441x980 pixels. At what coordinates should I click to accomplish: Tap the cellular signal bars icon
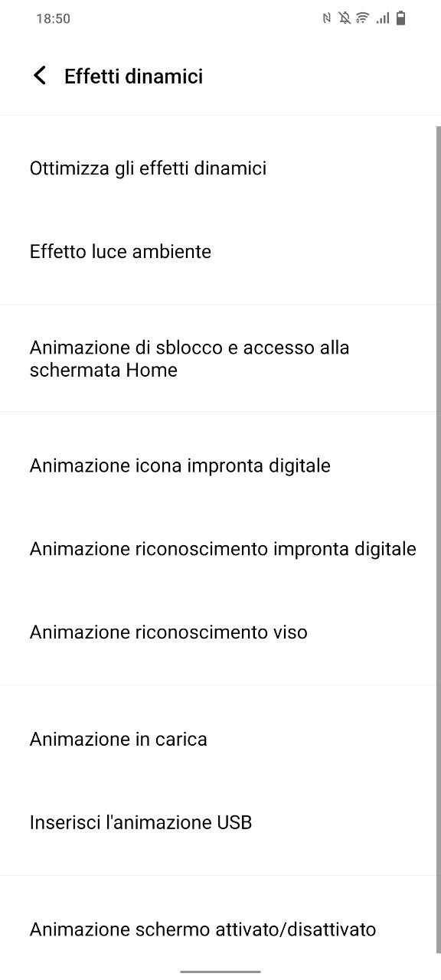383,18
